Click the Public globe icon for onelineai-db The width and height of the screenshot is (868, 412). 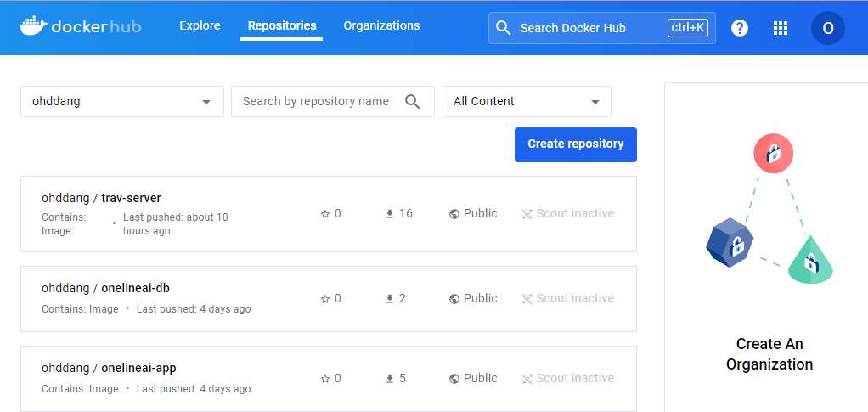pyautogui.click(x=454, y=299)
